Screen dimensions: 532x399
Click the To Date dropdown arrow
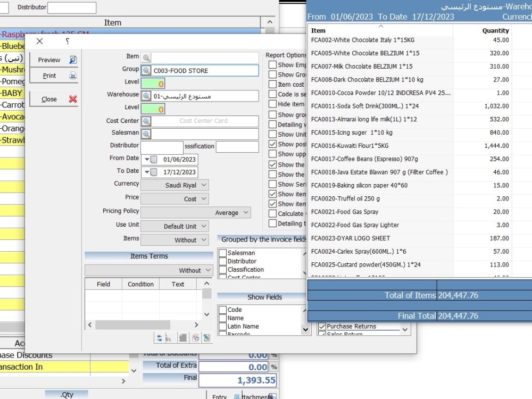coord(147,172)
